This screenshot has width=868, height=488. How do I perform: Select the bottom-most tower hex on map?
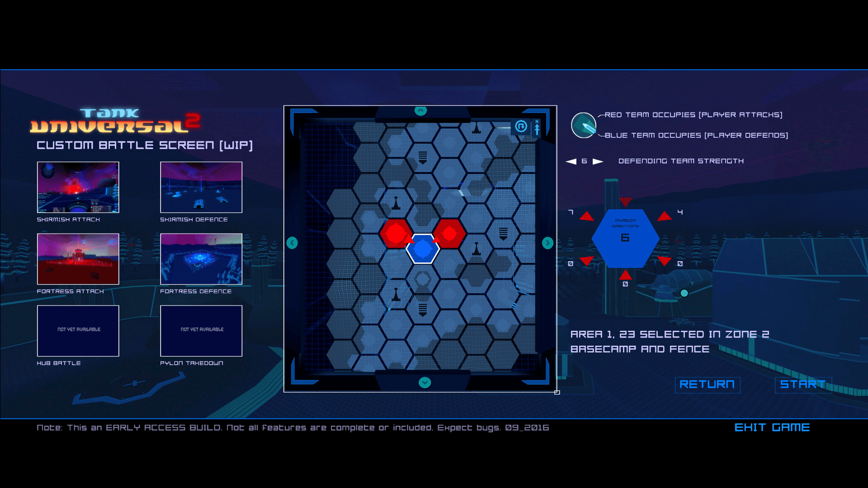[396, 295]
